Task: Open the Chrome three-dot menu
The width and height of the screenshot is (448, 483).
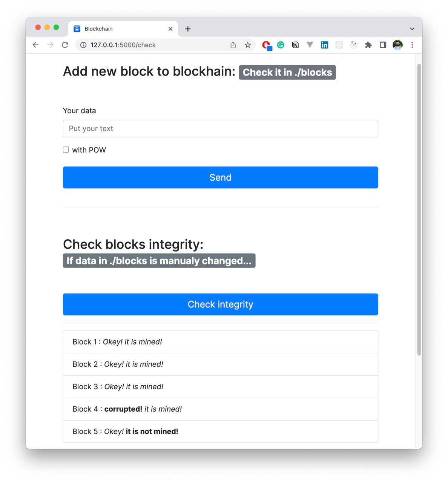Action: pyautogui.click(x=412, y=45)
